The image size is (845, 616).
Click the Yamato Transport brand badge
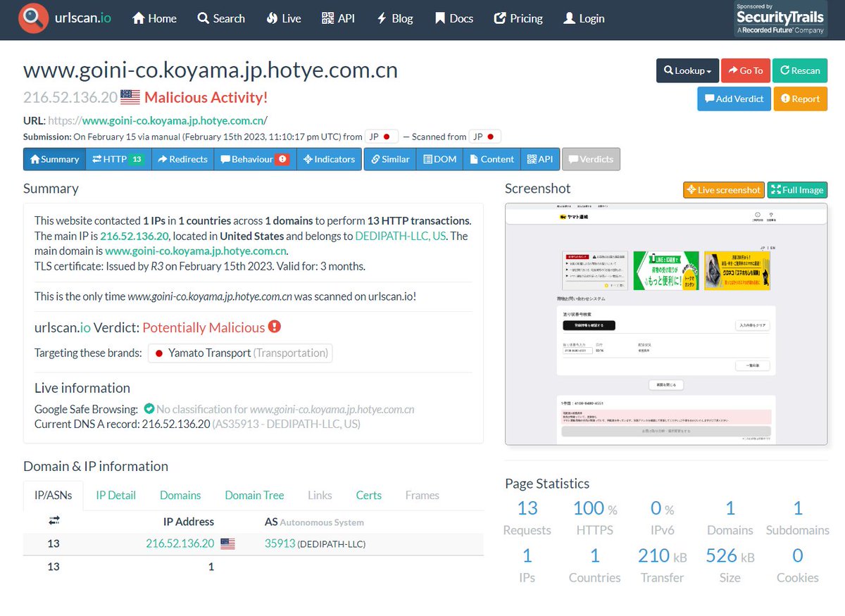pos(240,353)
